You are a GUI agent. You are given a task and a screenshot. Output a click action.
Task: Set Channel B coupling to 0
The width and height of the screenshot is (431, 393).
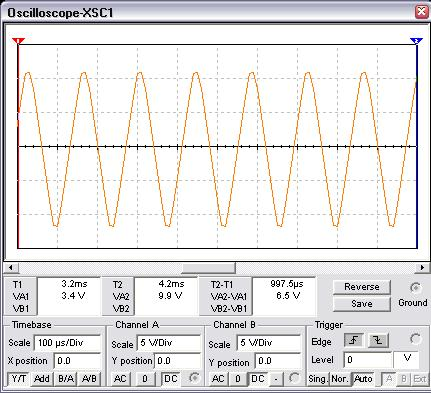pos(238,379)
